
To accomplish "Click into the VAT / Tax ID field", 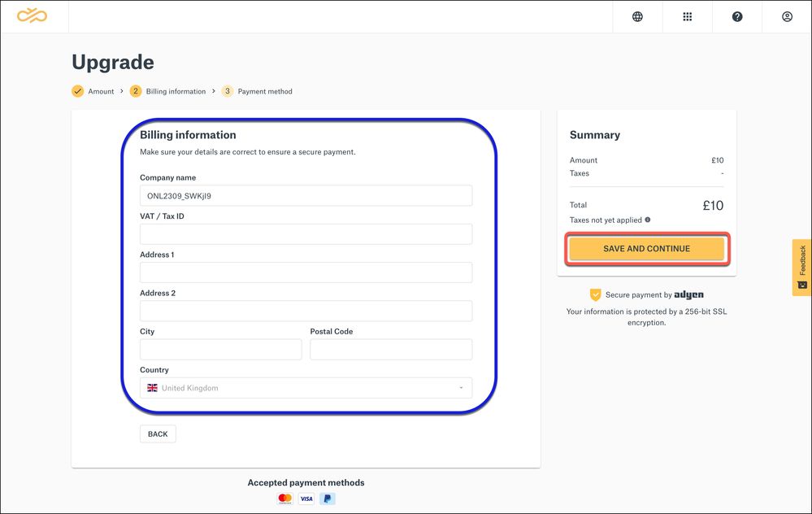I will [x=306, y=234].
